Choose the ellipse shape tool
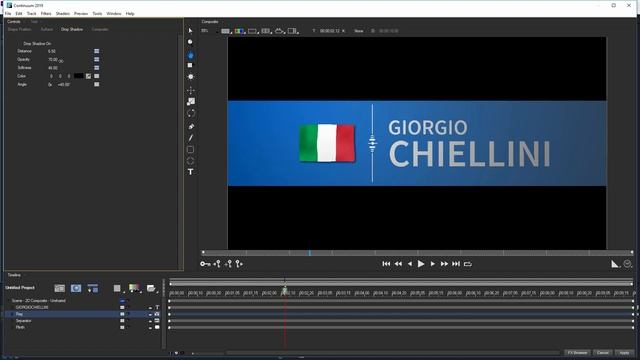Viewport: 640px width, 360px height. pyautogui.click(x=190, y=161)
